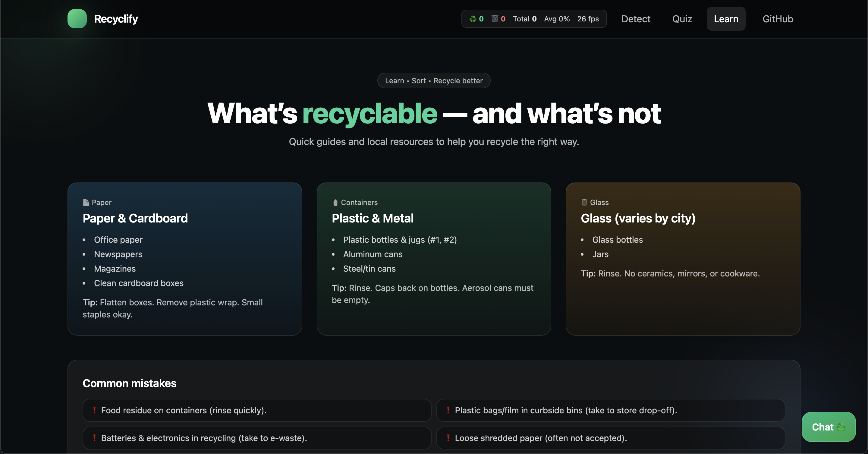Click the Recyclify brand name

pyautogui.click(x=116, y=19)
